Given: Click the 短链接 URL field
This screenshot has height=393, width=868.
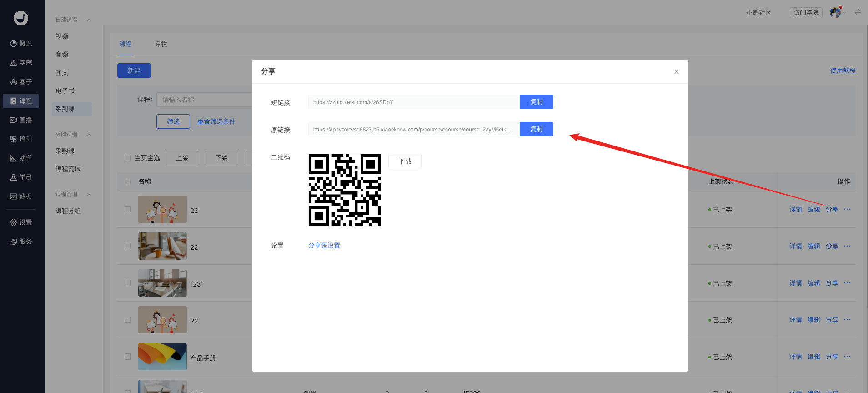Looking at the screenshot, I should 414,102.
